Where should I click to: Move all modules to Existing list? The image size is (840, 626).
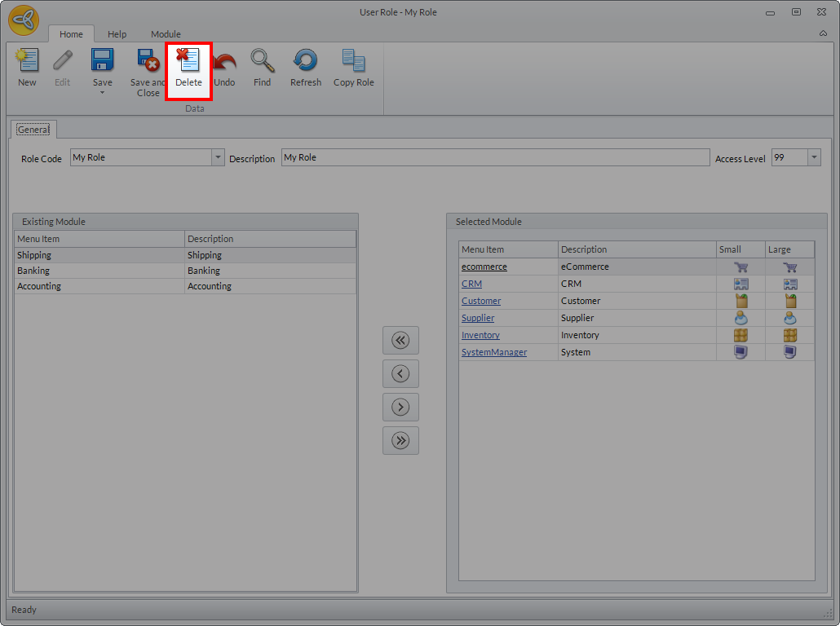click(x=400, y=341)
